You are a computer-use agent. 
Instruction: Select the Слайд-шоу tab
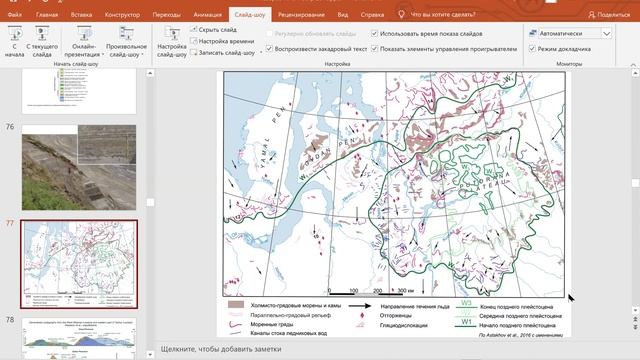(250, 15)
